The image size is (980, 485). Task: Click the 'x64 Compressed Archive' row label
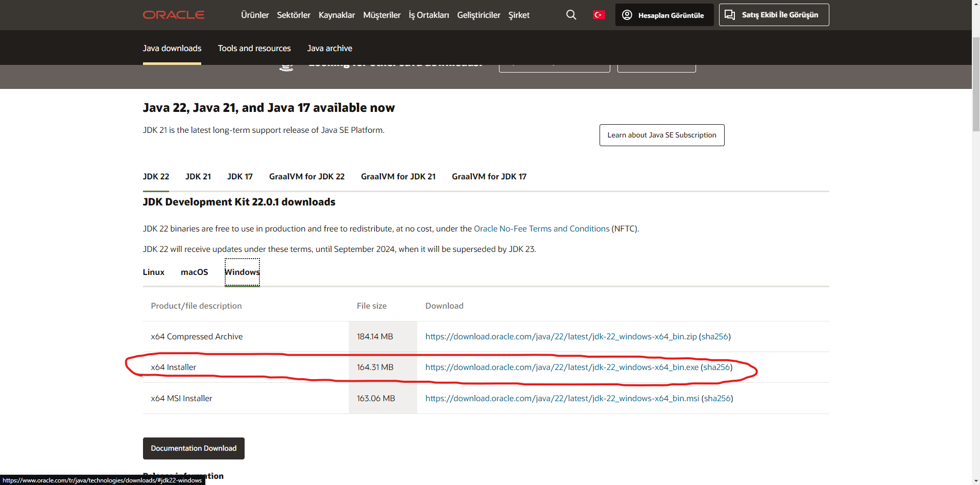(x=197, y=336)
